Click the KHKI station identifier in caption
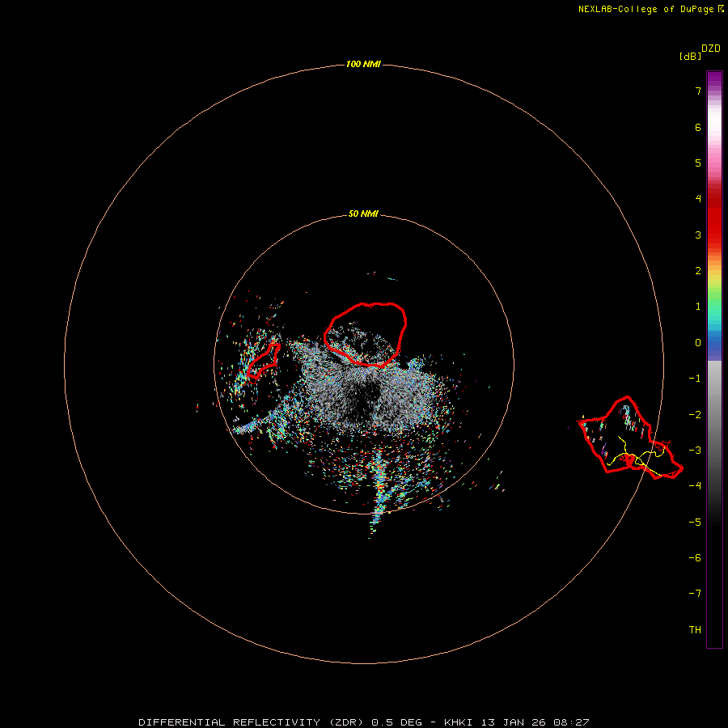 coord(458,722)
